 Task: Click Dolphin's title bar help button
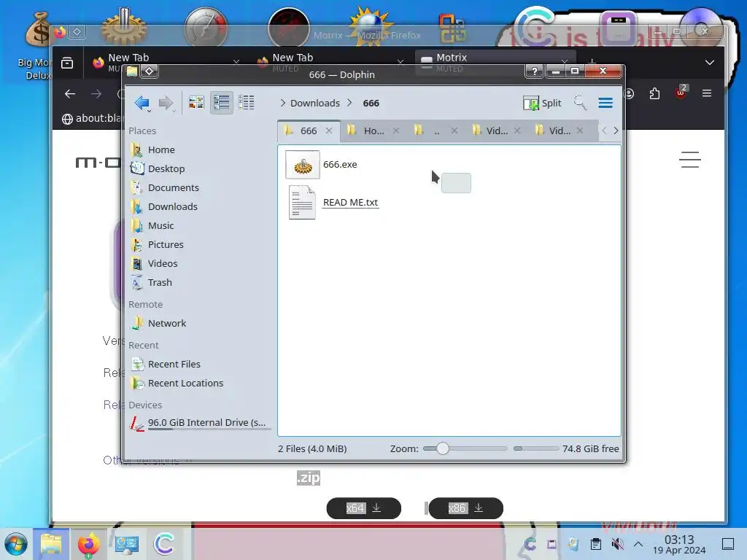click(x=535, y=71)
